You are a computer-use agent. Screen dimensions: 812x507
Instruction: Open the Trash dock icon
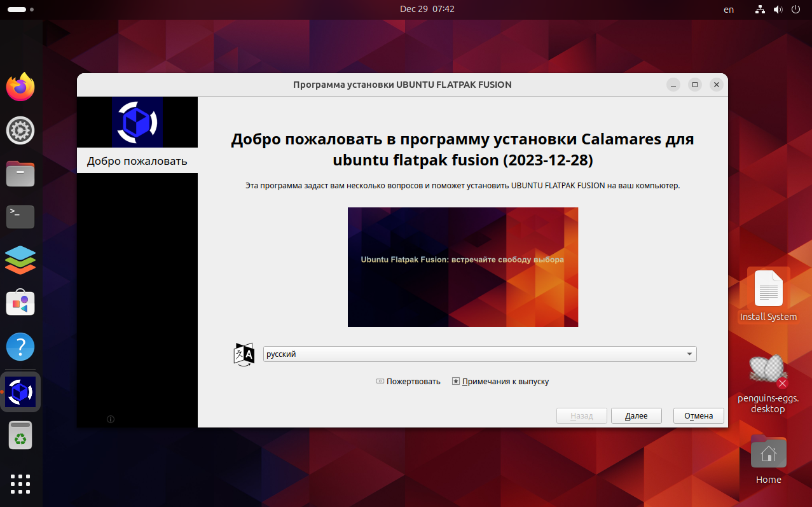coord(20,435)
